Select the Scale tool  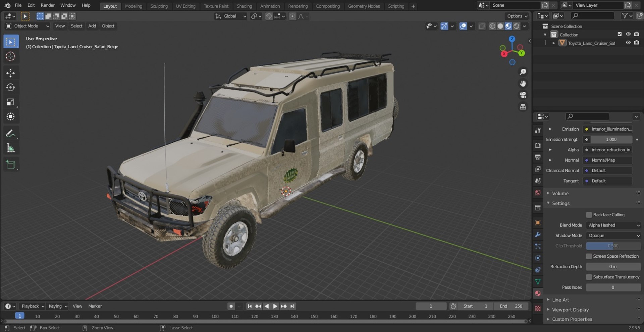coord(10,102)
